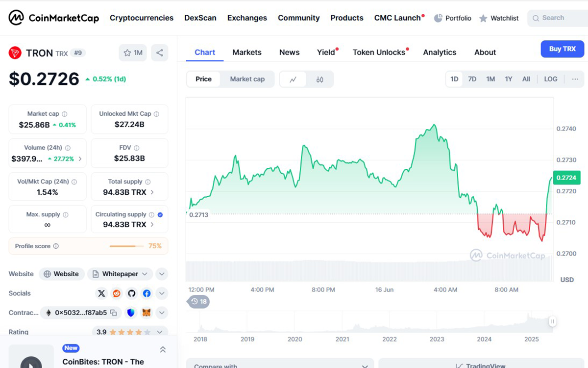Click Market cap info icon
Viewport: 588px width, 368px height.
[65, 114]
